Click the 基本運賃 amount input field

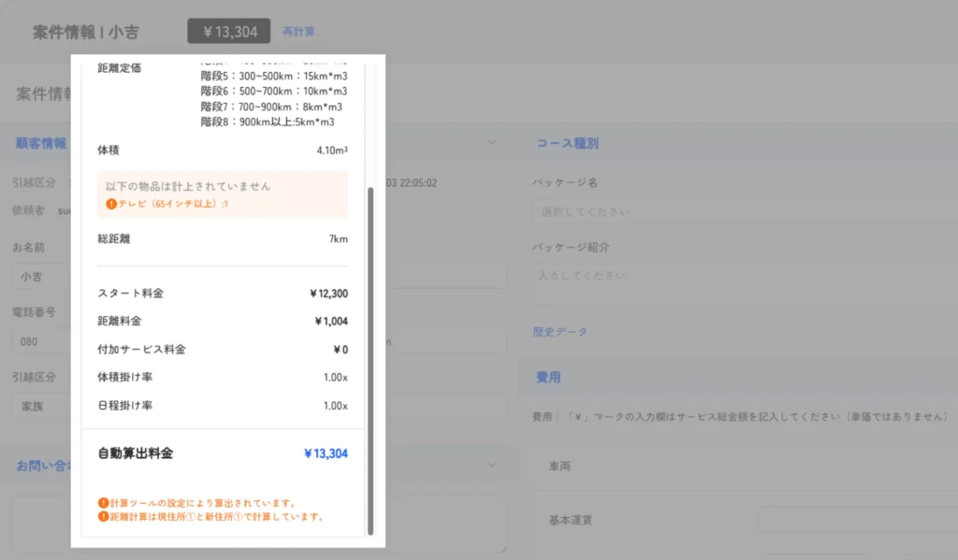click(858, 520)
